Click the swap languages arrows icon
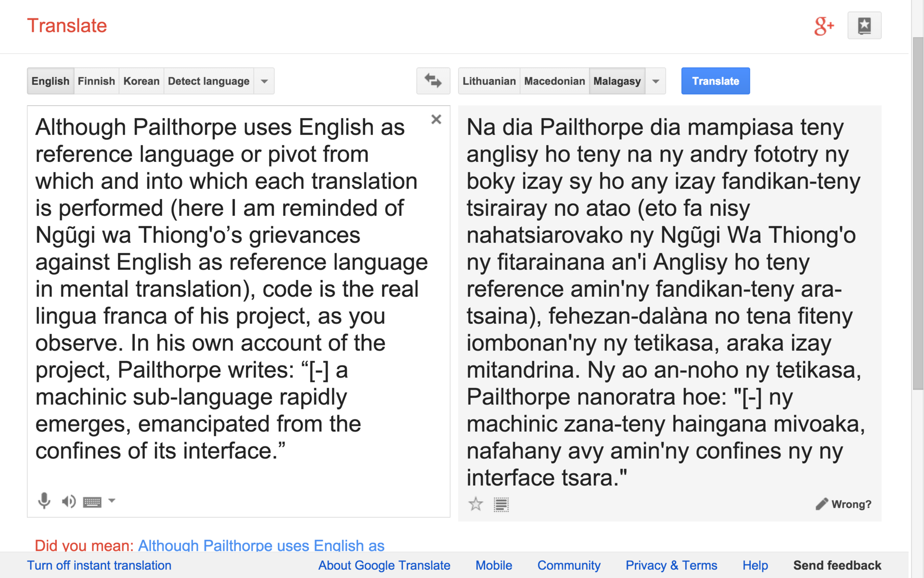Viewport: 924px width, 578px height. pyautogui.click(x=433, y=81)
